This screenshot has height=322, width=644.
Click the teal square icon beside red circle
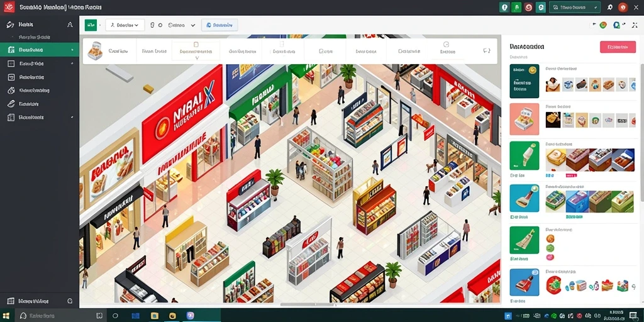point(541,7)
